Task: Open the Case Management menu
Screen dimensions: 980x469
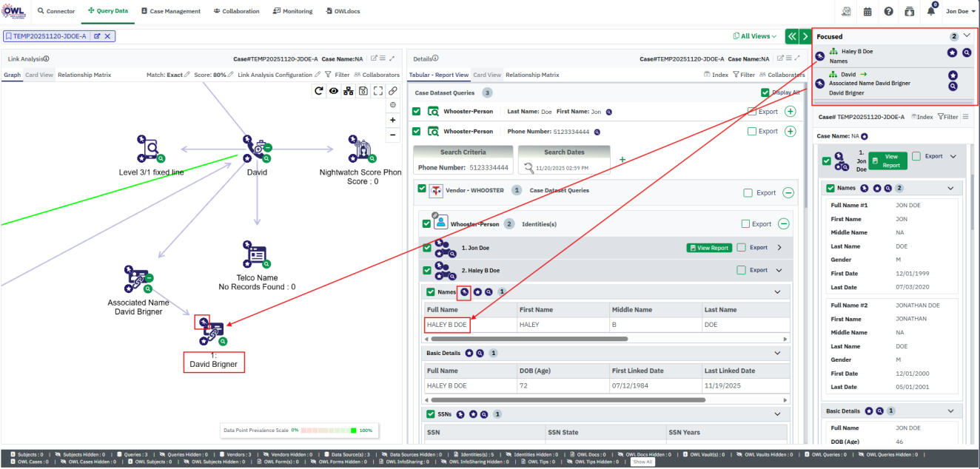Action: [170, 12]
